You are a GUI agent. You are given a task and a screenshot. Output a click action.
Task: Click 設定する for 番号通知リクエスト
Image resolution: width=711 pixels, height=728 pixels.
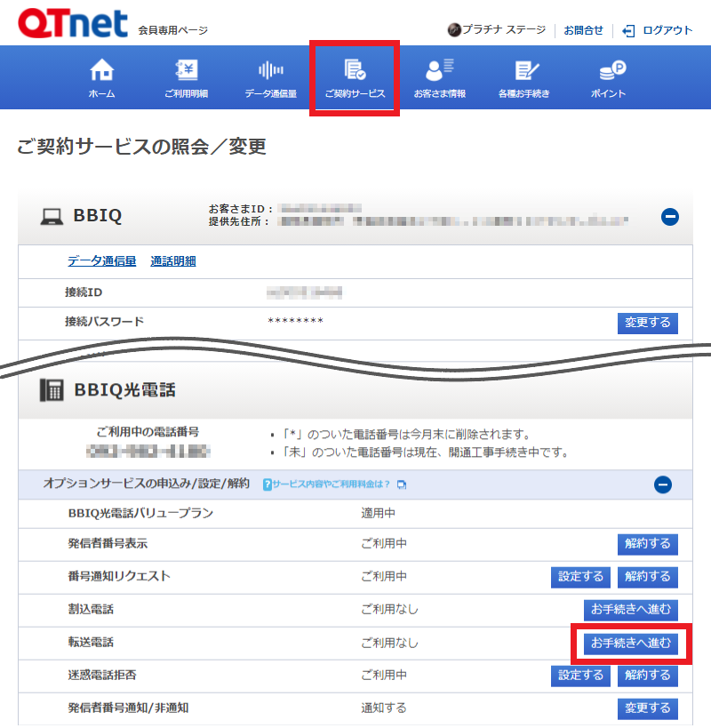tap(580, 577)
